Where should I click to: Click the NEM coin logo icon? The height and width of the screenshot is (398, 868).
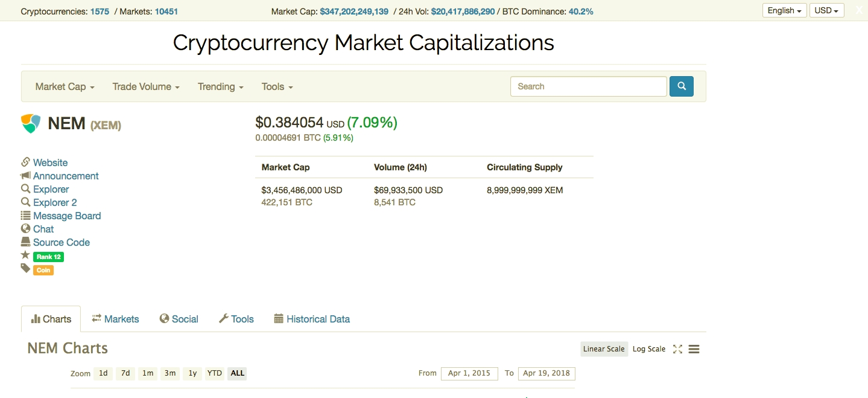click(x=31, y=124)
